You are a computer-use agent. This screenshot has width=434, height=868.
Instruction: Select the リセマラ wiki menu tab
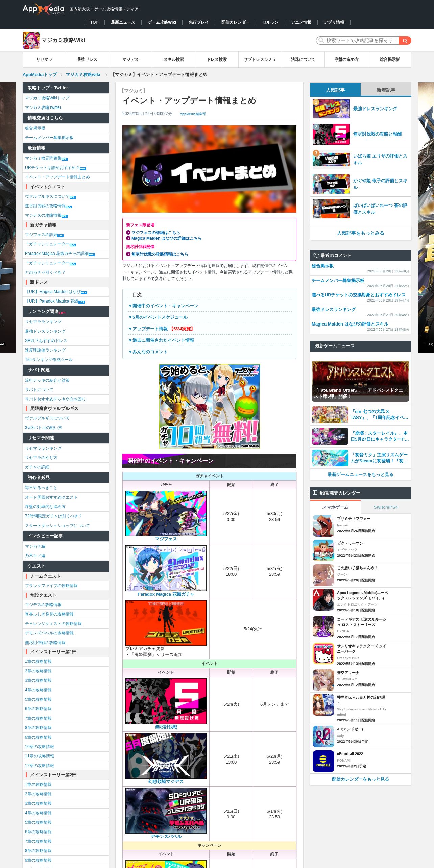pos(44,59)
